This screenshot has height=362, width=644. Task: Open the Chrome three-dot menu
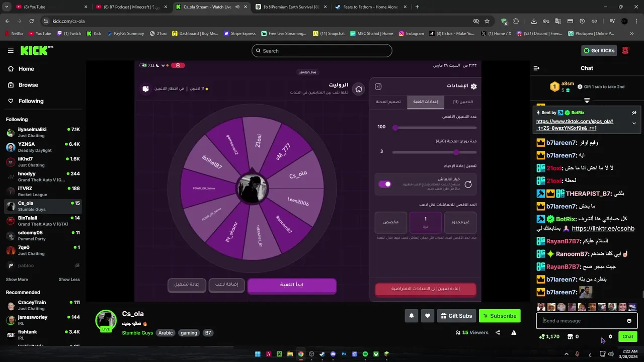(x=637, y=21)
